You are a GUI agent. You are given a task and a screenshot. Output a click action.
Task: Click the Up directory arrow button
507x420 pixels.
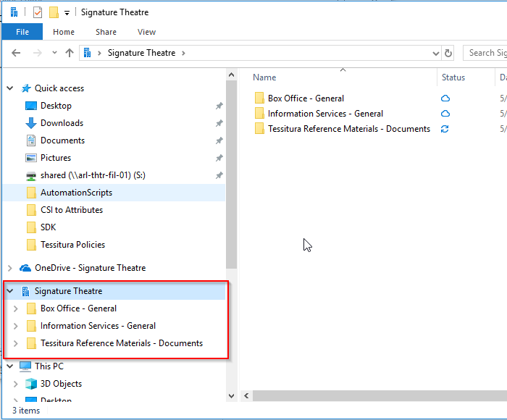[70, 53]
